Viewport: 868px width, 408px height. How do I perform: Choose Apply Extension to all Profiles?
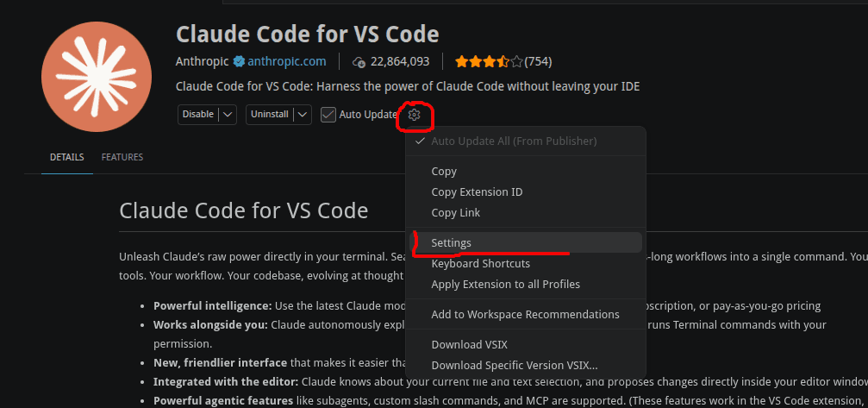[x=526, y=285]
